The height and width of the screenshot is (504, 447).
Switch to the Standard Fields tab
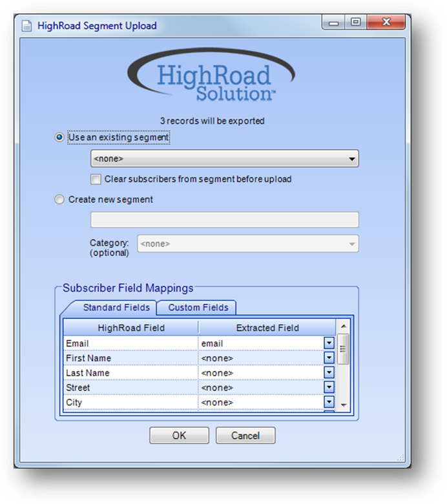pos(116,308)
